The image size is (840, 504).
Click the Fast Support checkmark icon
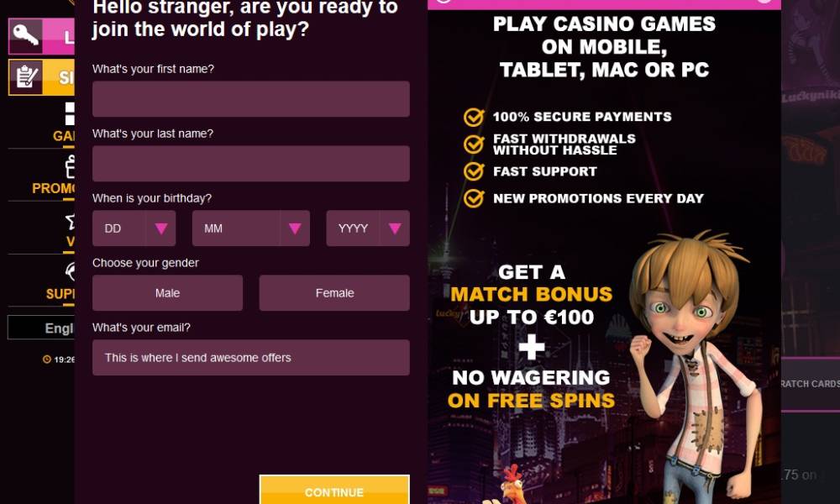474,171
